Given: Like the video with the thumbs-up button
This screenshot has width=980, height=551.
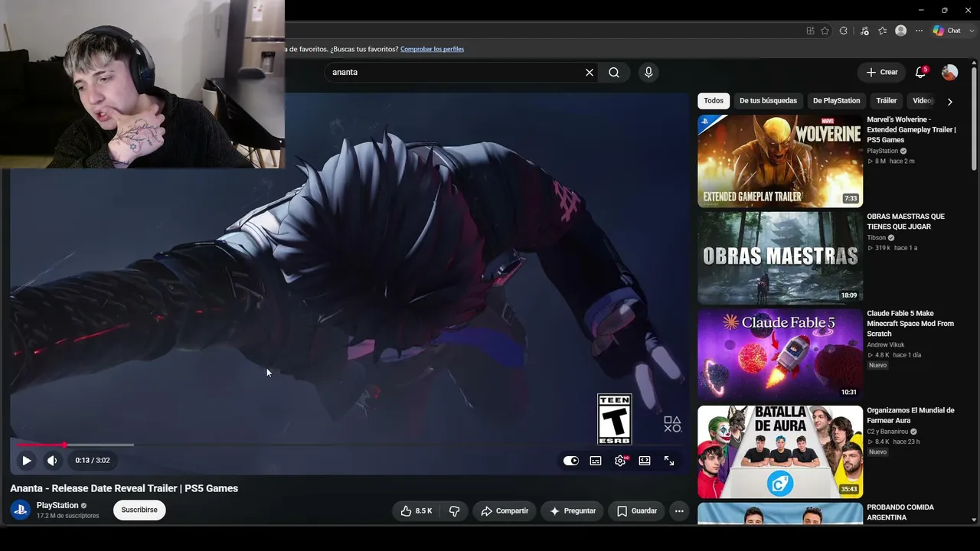Looking at the screenshot, I should 416,511.
